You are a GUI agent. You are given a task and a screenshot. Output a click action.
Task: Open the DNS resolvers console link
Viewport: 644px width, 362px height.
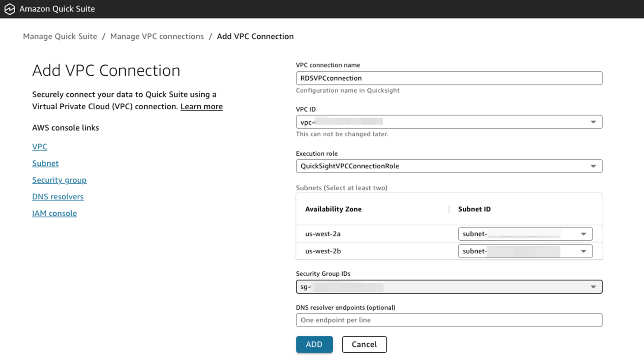[x=58, y=197]
